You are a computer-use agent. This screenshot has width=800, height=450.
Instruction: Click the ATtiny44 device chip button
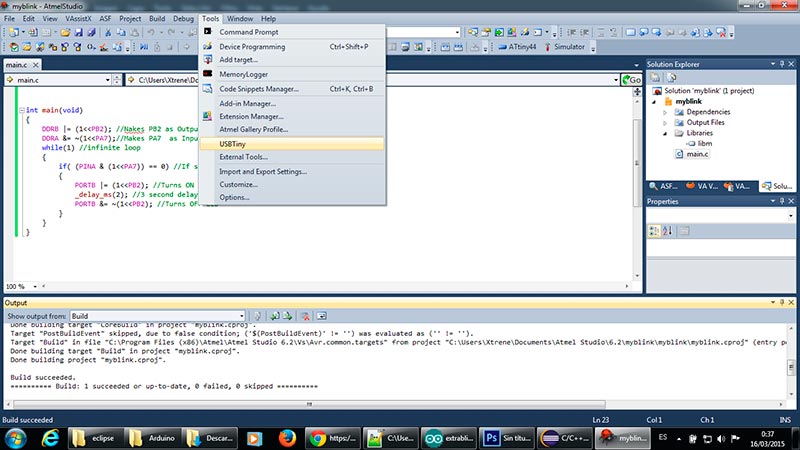(517, 46)
